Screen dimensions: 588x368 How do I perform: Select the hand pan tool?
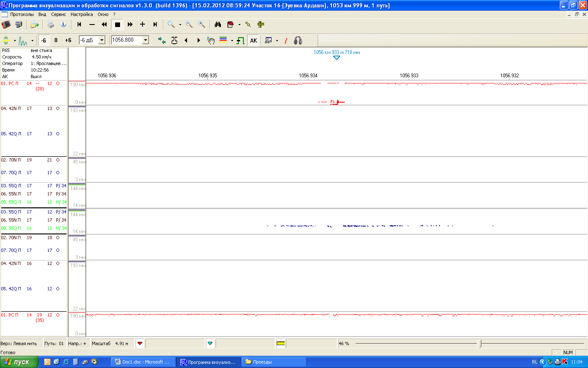pos(211,40)
